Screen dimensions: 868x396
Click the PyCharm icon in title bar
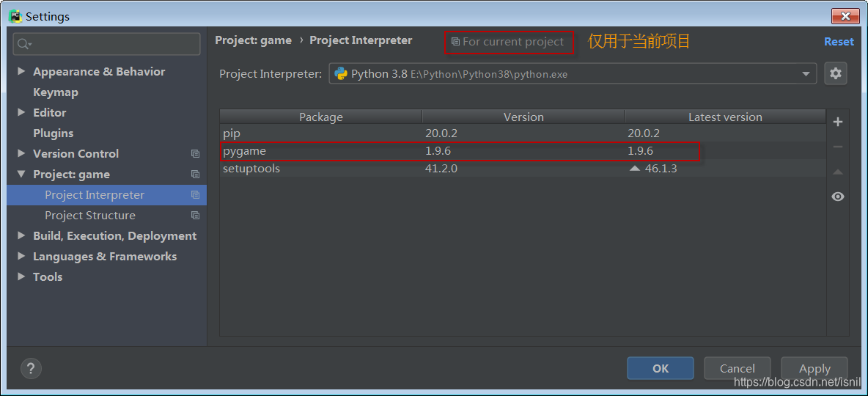click(x=15, y=16)
